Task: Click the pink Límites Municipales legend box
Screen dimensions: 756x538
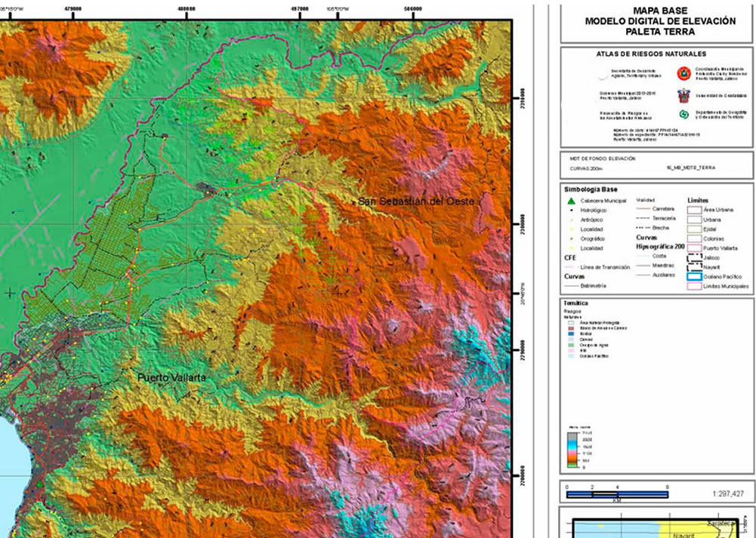Action: (694, 286)
